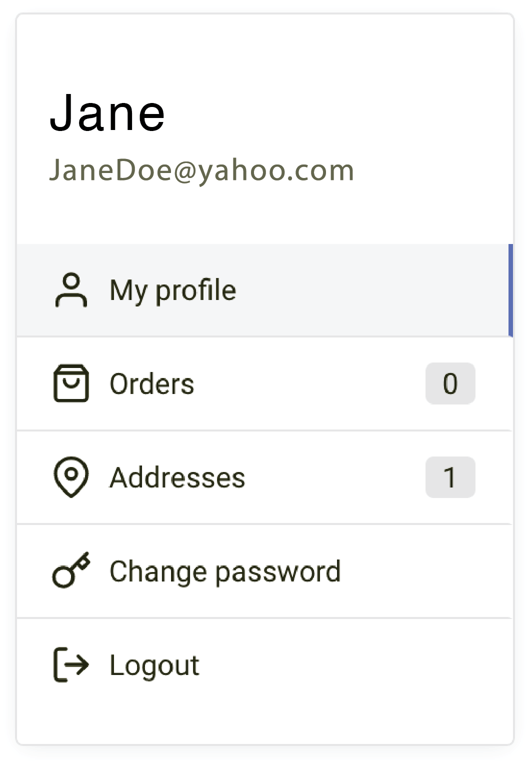Go to Orders from the account menu
Screen dimensions: 532x761
click(x=152, y=384)
